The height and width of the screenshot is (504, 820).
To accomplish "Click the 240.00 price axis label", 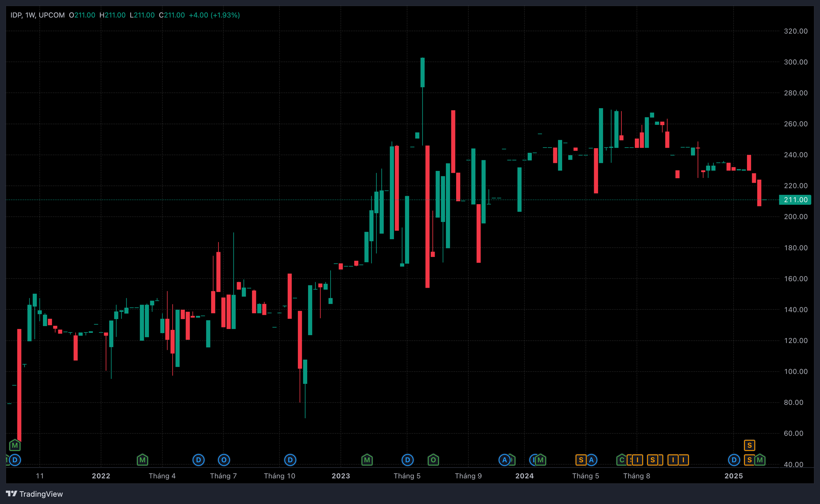I will [796, 155].
